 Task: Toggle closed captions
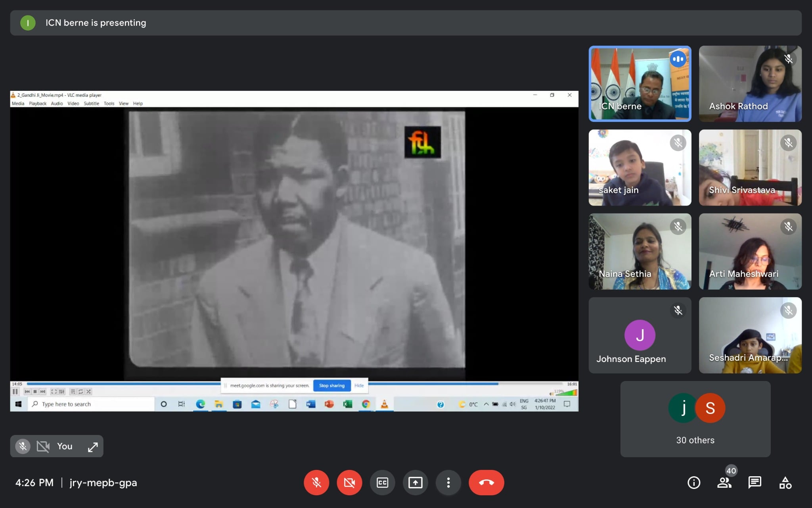pos(382,483)
